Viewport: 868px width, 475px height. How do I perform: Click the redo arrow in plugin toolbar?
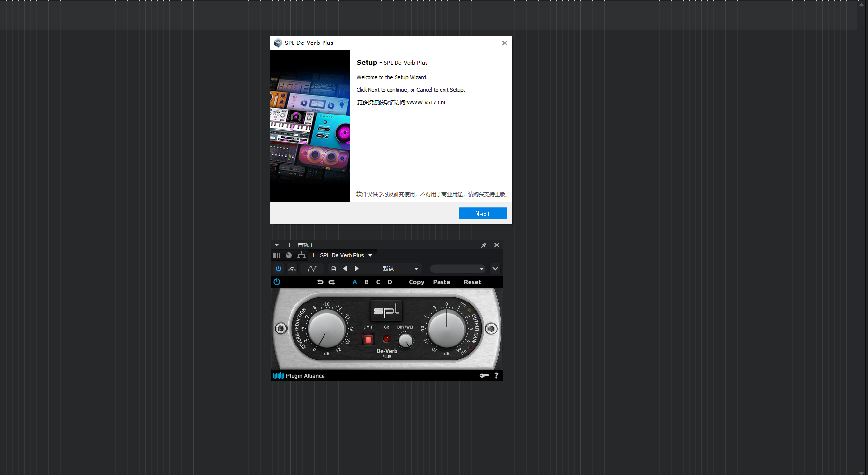click(x=332, y=282)
